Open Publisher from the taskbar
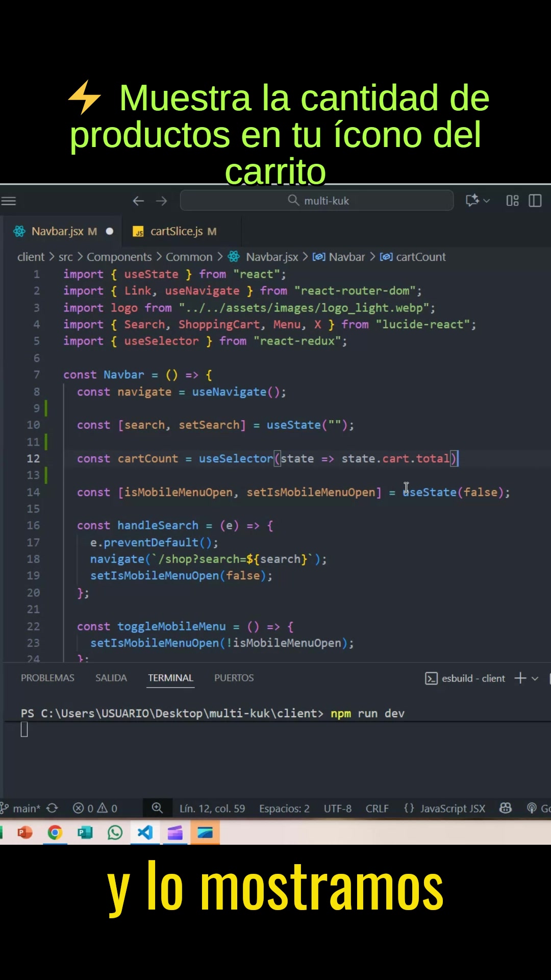The width and height of the screenshot is (551, 980). 85,832
